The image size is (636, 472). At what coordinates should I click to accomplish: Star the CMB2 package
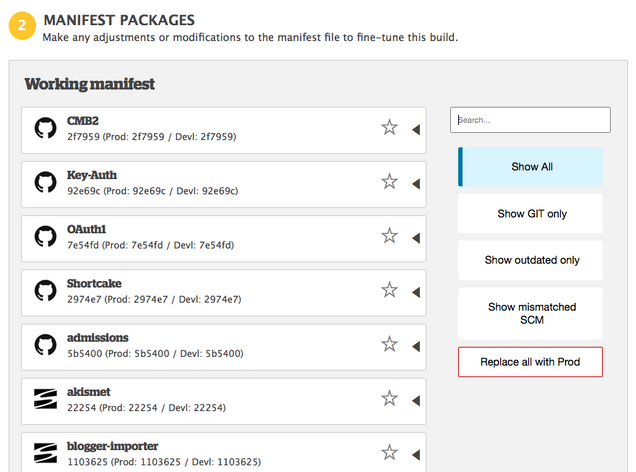coord(389,128)
